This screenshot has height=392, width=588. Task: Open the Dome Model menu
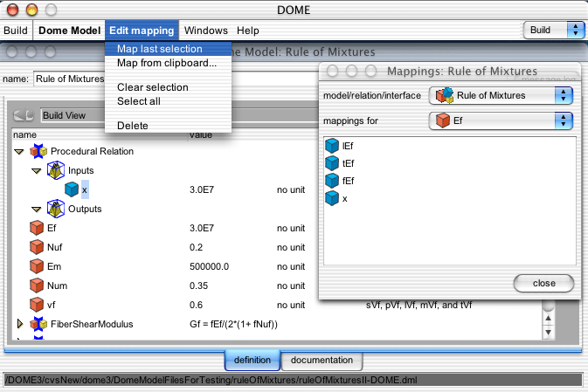point(69,31)
